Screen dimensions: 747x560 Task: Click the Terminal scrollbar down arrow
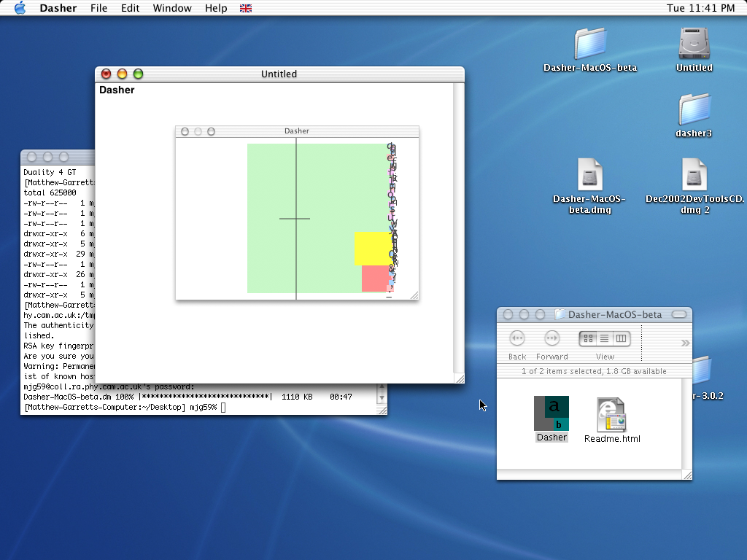[x=381, y=397]
